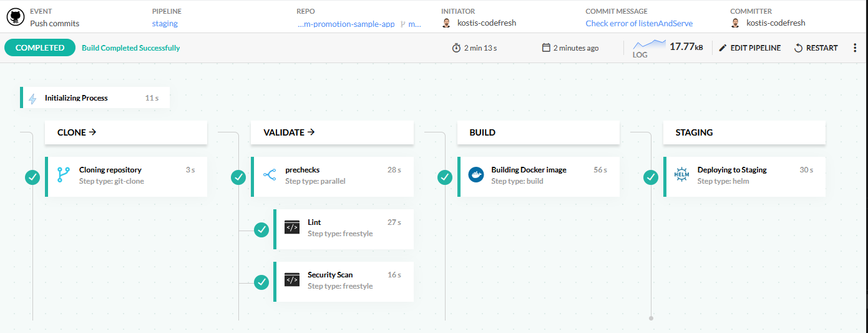This screenshot has width=868, height=333.
Task: Click the prechecks parallel step icon
Action: [x=270, y=175]
